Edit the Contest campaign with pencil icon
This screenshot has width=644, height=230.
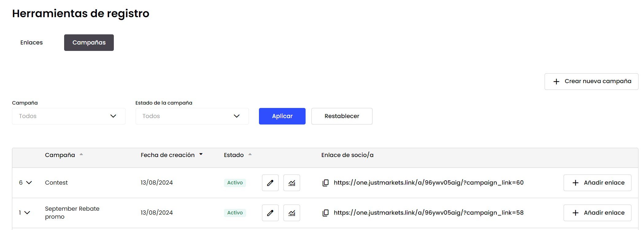(x=270, y=183)
